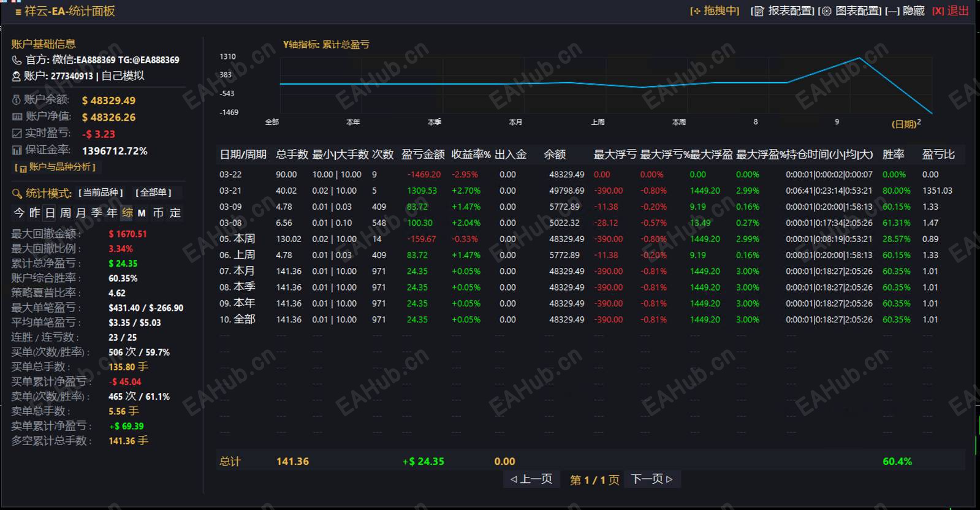Toggle the 当前品种 filter
Image resolution: width=980 pixels, height=510 pixels.
101,192
